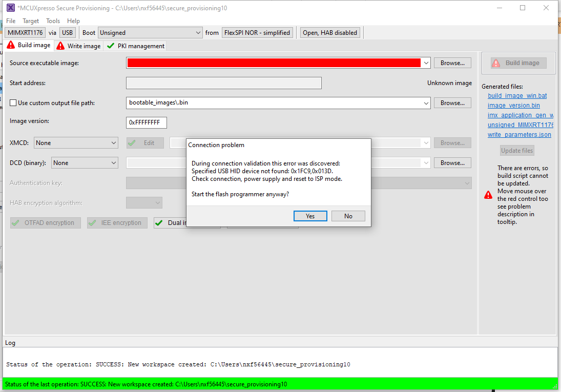Image resolution: width=561 pixels, height=392 pixels.
Task: Click the checkmark icon on Dual image button
Action: 159,222
